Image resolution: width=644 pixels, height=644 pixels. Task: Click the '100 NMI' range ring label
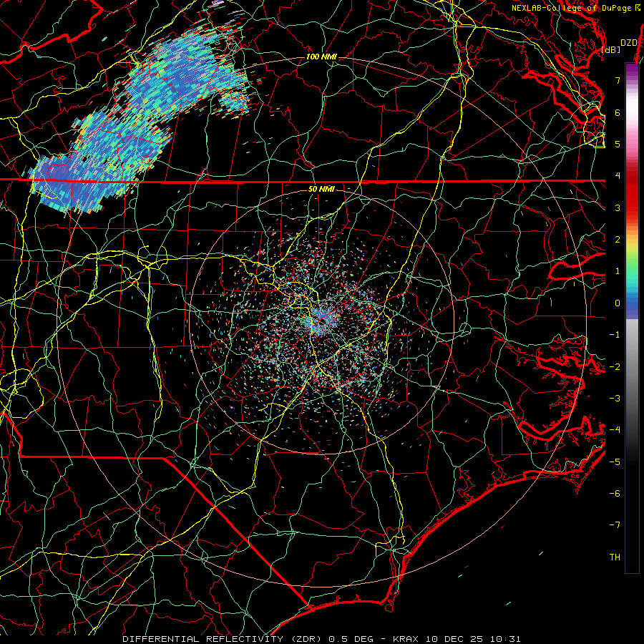[321, 57]
